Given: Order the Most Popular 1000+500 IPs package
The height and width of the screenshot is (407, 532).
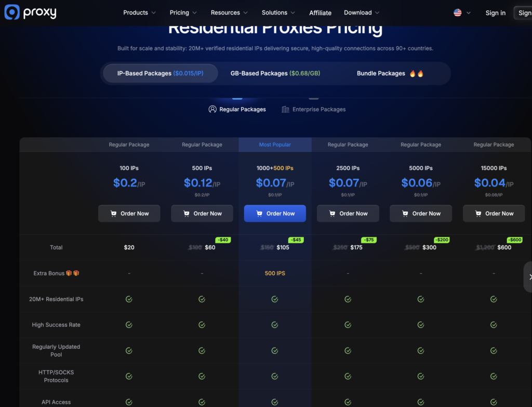Looking at the screenshot, I should (x=275, y=214).
